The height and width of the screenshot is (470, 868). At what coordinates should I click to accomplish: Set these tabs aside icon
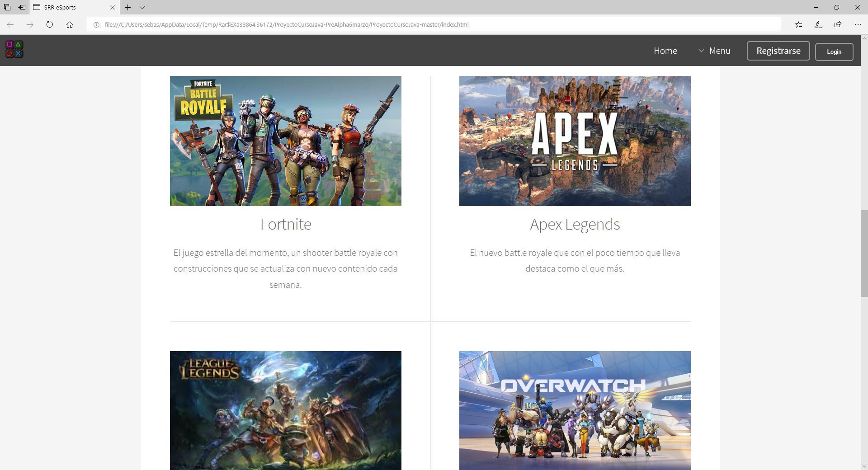pyautogui.click(x=22, y=7)
